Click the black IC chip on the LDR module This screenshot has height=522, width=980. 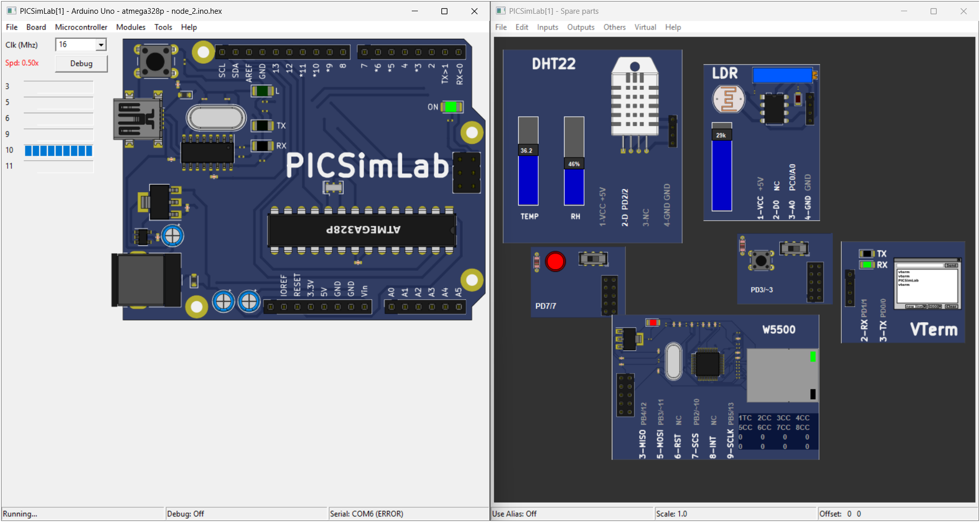pyautogui.click(x=775, y=108)
